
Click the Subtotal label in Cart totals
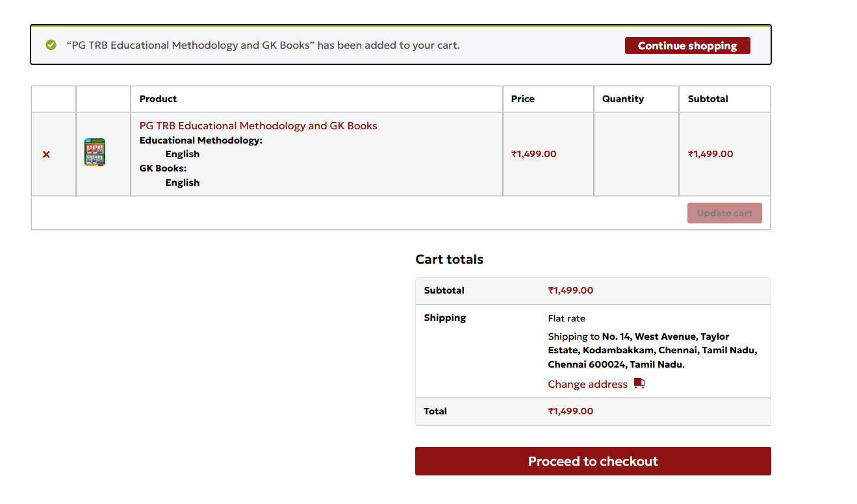coord(444,290)
